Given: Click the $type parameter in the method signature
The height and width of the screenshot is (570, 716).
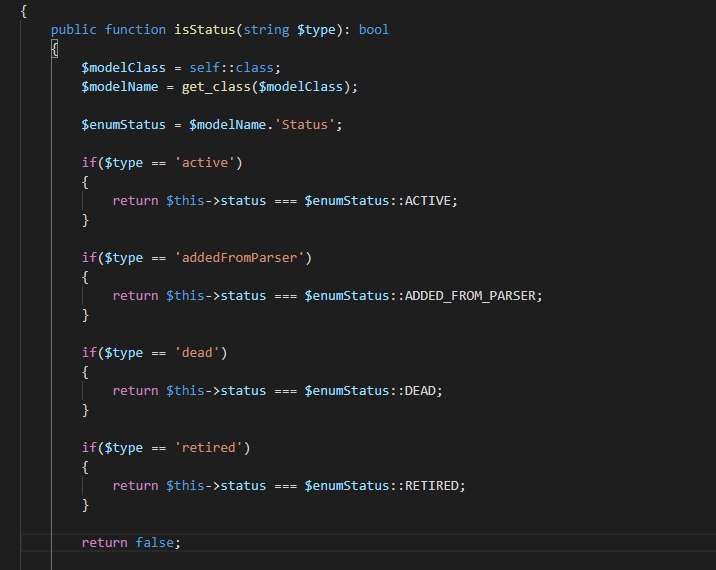Looking at the screenshot, I should (x=316, y=30).
